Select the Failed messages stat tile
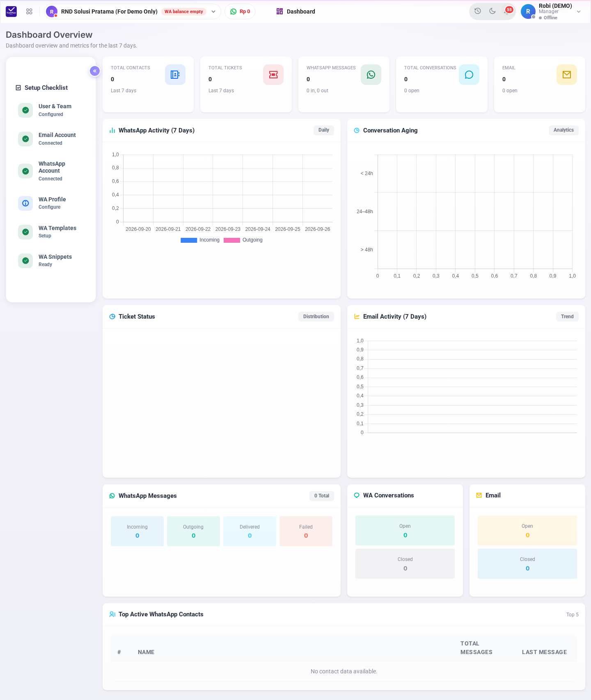Viewport: 591px width, 700px height. tap(306, 531)
